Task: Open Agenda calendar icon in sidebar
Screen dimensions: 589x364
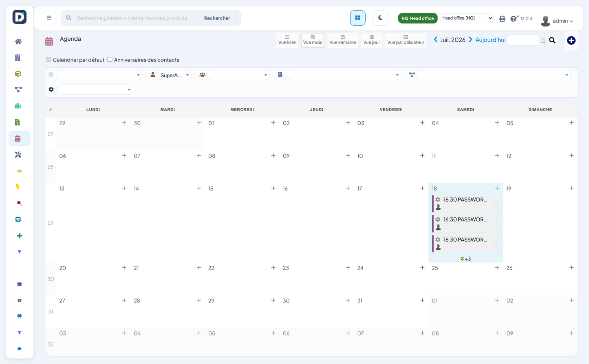Action: [x=18, y=138]
